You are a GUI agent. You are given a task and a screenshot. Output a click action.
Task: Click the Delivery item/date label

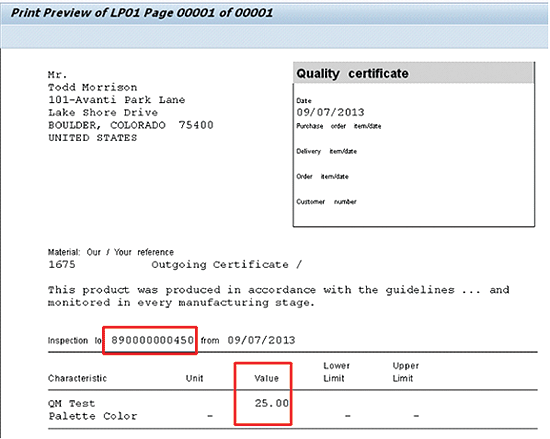tap(327, 151)
